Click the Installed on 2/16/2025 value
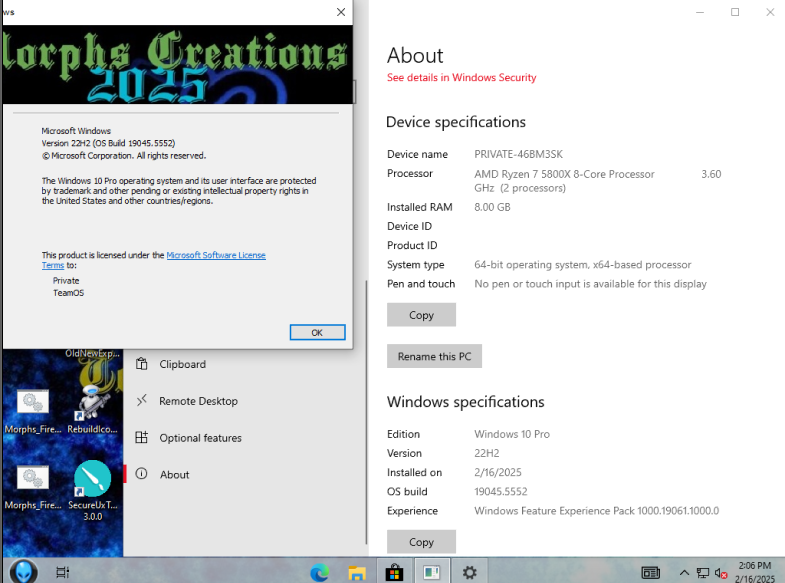 498,472
